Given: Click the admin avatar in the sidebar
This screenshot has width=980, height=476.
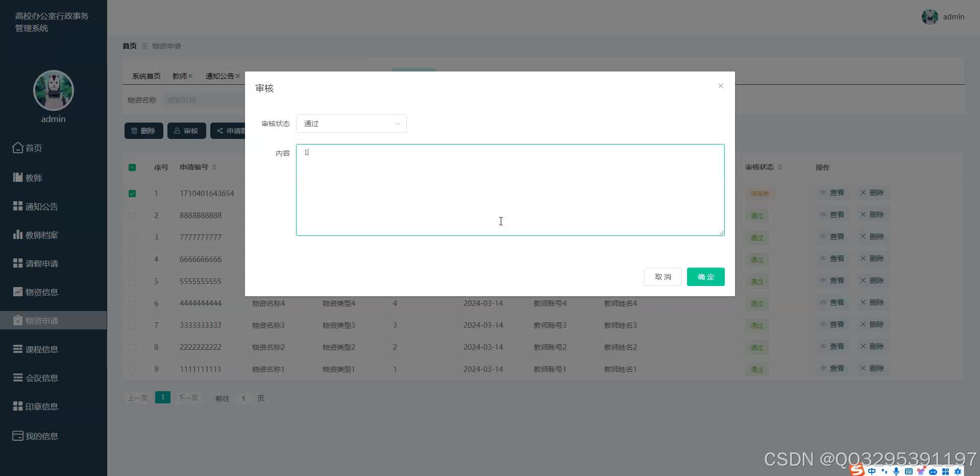Looking at the screenshot, I should coord(54,90).
